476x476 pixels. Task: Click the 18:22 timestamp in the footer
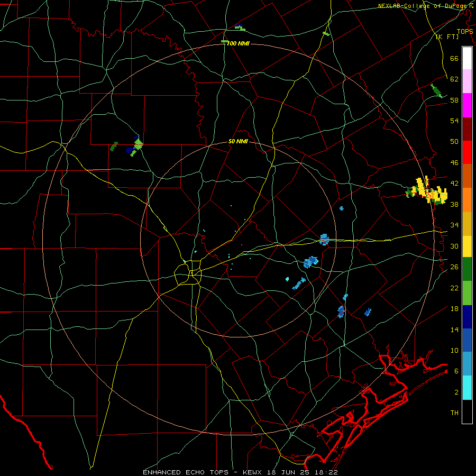327,472
